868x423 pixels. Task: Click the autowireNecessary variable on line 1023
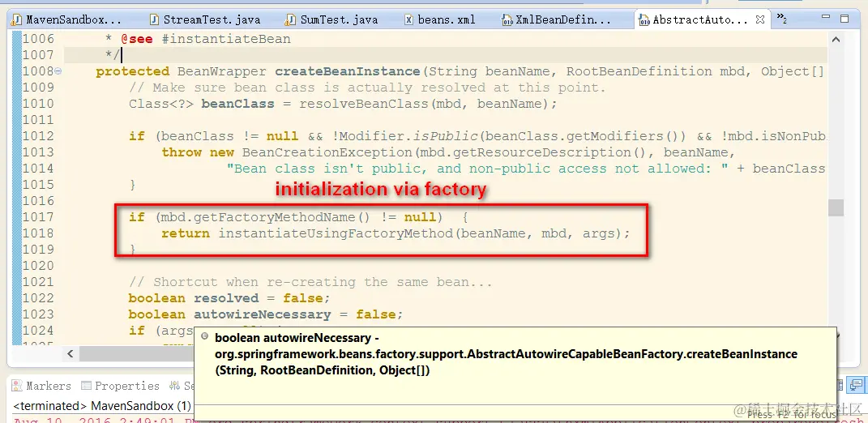262,314
